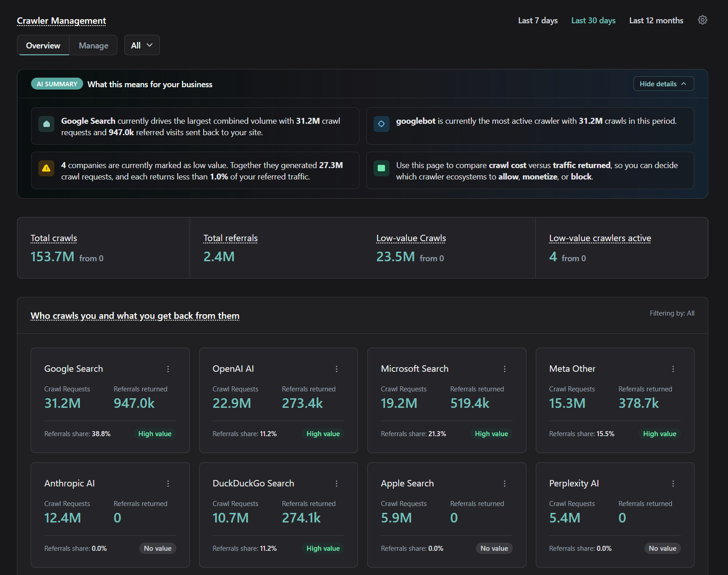This screenshot has height=575, width=728.
Task: Open Meta Other card three-dot menu
Action: pyautogui.click(x=673, y=369)
